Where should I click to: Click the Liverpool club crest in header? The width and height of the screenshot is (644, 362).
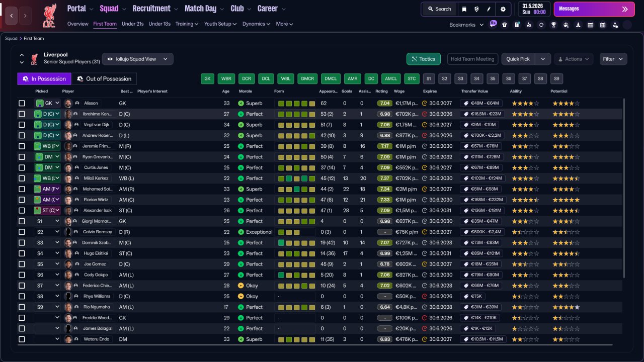[49, 15]
